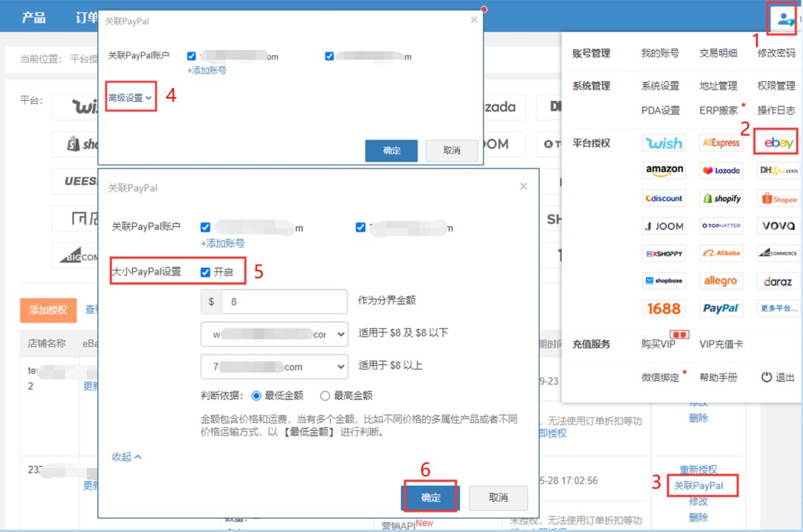This screenshot has height=532, width=803.
Task: Open the 帮助手册 help manual
Action: click(x=718, y=377)
